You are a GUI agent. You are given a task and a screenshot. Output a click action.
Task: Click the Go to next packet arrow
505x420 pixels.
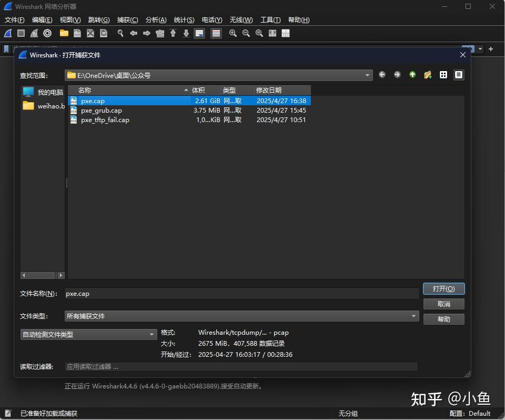(147, 33)
